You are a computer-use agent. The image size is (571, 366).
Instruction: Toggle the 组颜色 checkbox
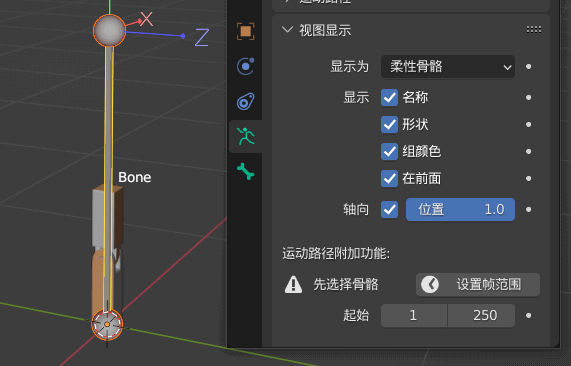coord(389,151)
